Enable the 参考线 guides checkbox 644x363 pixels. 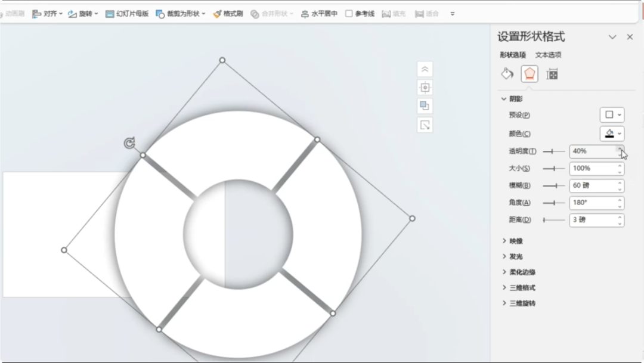349,14
